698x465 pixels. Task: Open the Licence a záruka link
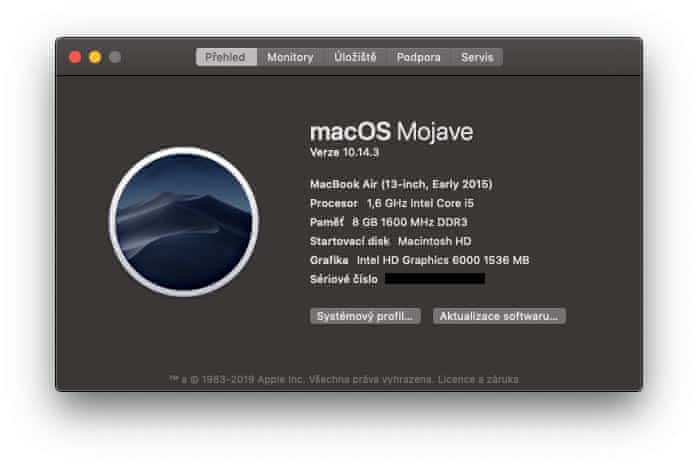[478, 380]
